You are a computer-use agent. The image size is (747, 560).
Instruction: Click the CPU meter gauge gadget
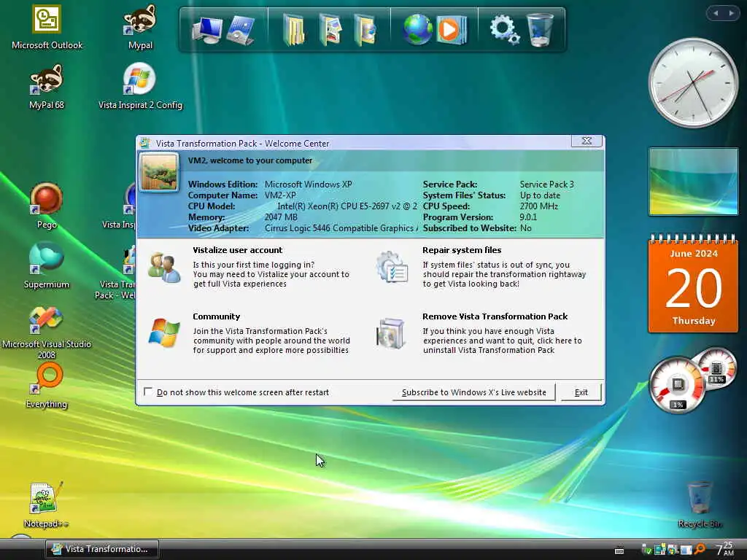pos(678,385)
